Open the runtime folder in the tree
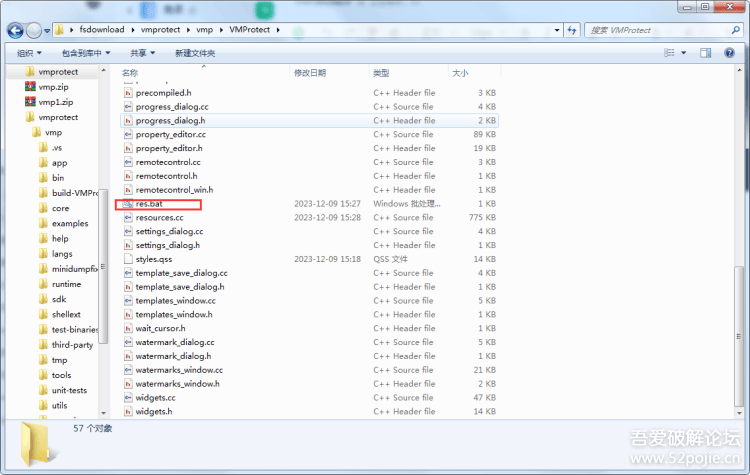This screenshot has width=750, height=475. pos(60,284)
